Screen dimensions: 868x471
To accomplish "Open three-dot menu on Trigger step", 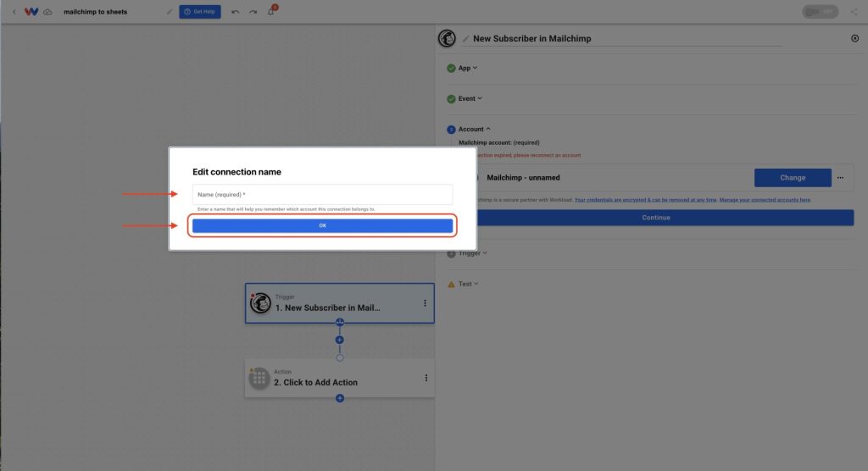I will 425,303.
